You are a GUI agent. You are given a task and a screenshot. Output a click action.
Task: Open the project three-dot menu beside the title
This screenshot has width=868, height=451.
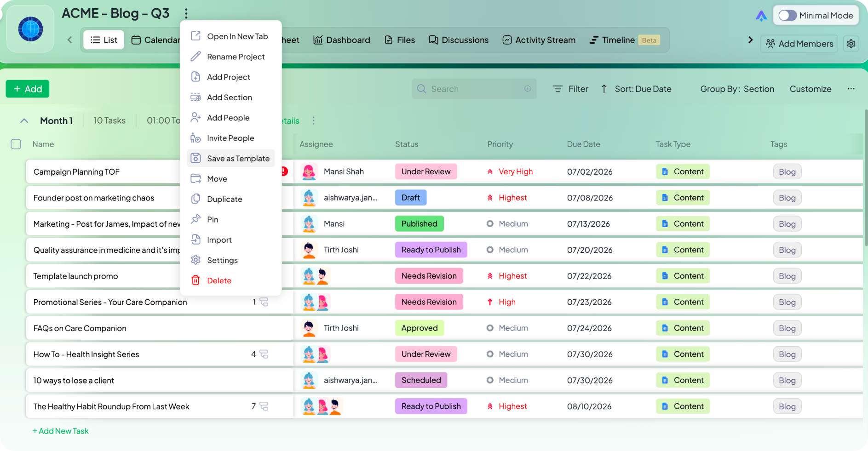click(x=186, y=14)
